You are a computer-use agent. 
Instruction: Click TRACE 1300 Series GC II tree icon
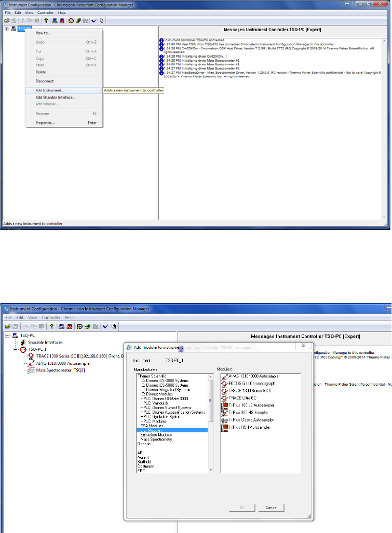(31, 356)
